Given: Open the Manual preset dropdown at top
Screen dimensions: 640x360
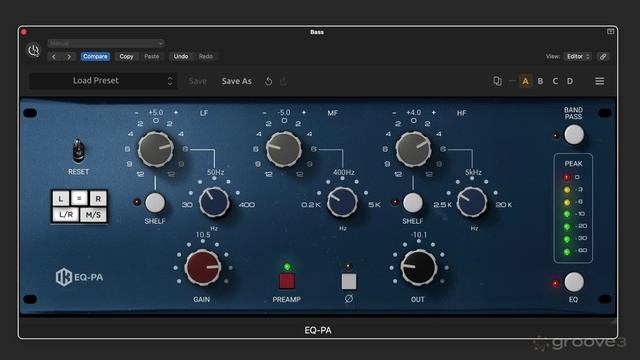Looking at the screenshot, I should [106, 43].
